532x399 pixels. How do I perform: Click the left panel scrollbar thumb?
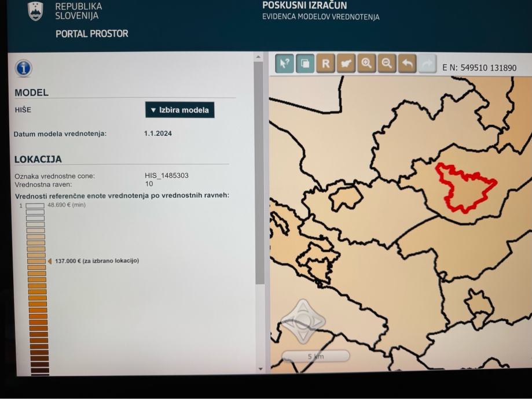click(x=259, y=173)
